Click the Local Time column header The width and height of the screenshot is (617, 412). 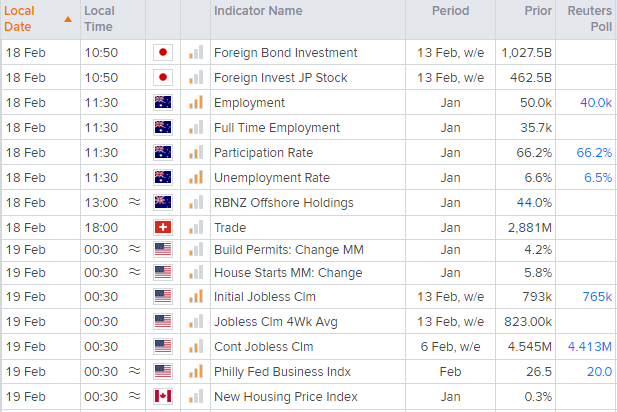coord(100,19)
